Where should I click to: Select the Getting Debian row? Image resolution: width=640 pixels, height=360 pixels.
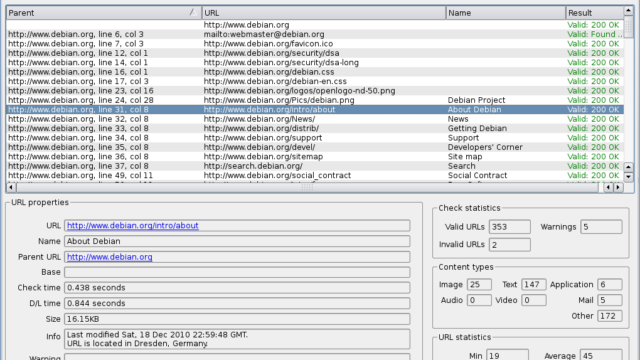coord(315,128)
